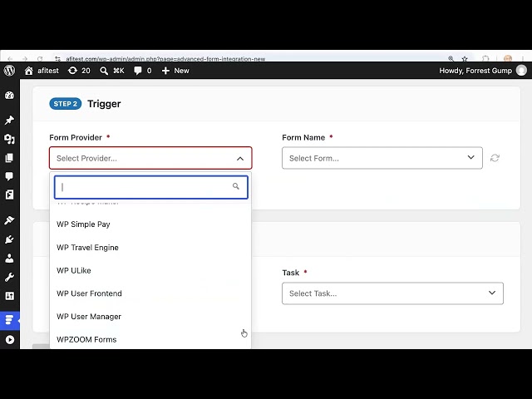Image resolution: width=532 pixels, height=399 pixels.
Task: Reload the page in the browser
Action: 40,59
